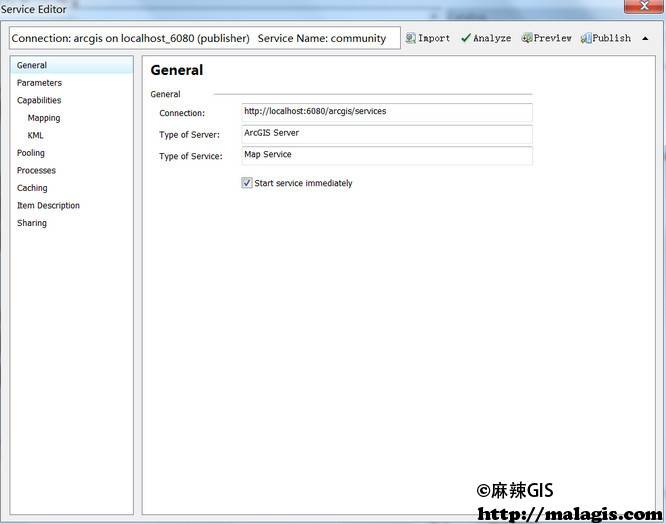Run Analyze on the service
This screenshot has height=524, width=666.
(486, 38)
